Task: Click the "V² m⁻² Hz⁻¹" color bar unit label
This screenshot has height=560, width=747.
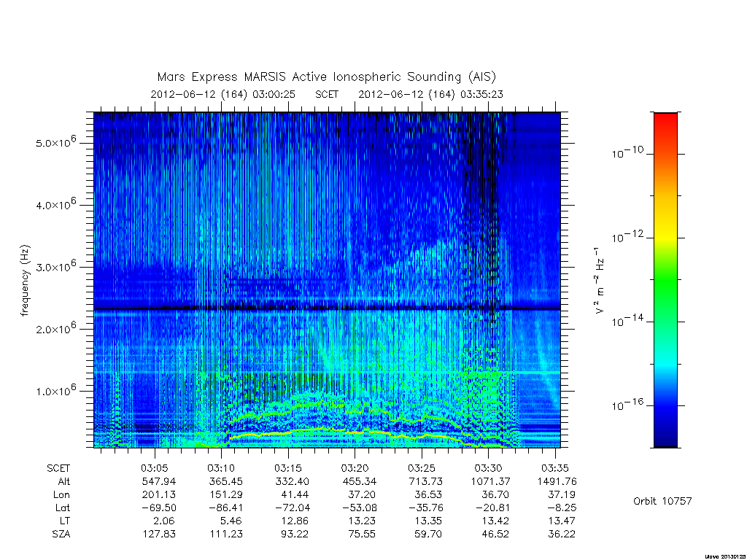Action: pos(599,281)
